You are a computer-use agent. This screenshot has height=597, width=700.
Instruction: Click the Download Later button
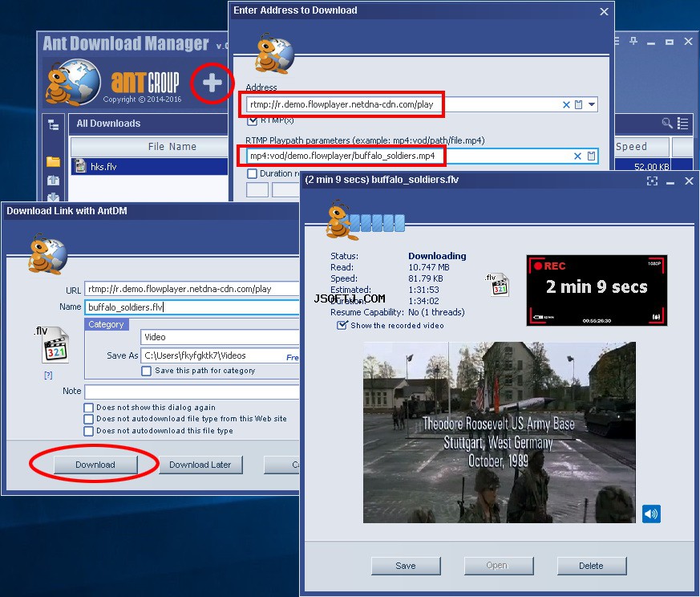click(200, 465)
